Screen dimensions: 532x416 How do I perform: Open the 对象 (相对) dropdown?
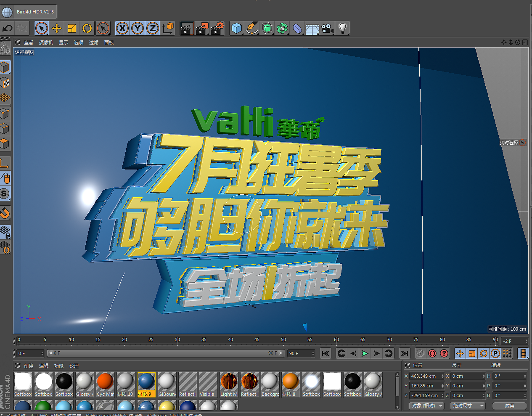[426, 405]
